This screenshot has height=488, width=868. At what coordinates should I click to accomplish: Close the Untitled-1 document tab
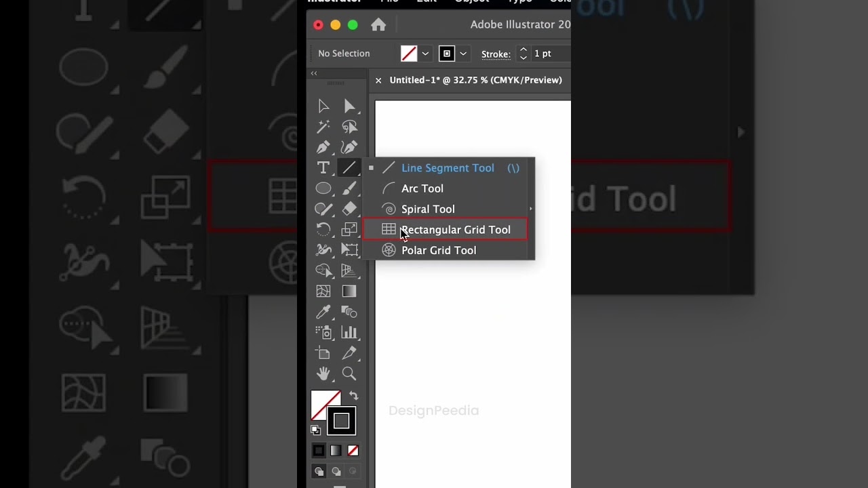click(x=378, y=80)
